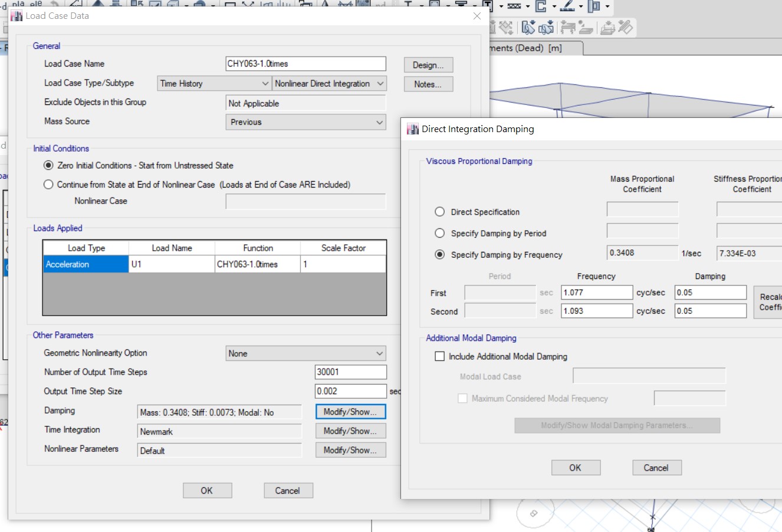Click the greyed beam-on-springs icon
This screenshot has width=782, height=532.
568,27
